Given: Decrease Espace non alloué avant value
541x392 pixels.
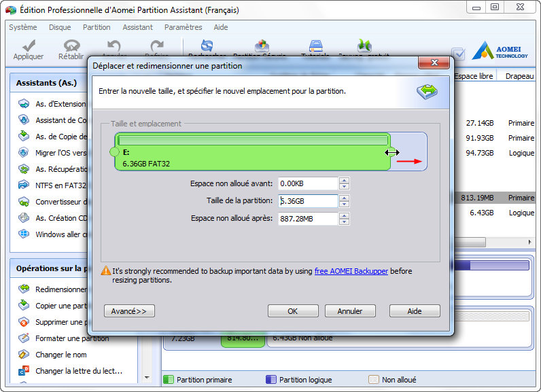Looking at the screenshot, I should [344, 187].
